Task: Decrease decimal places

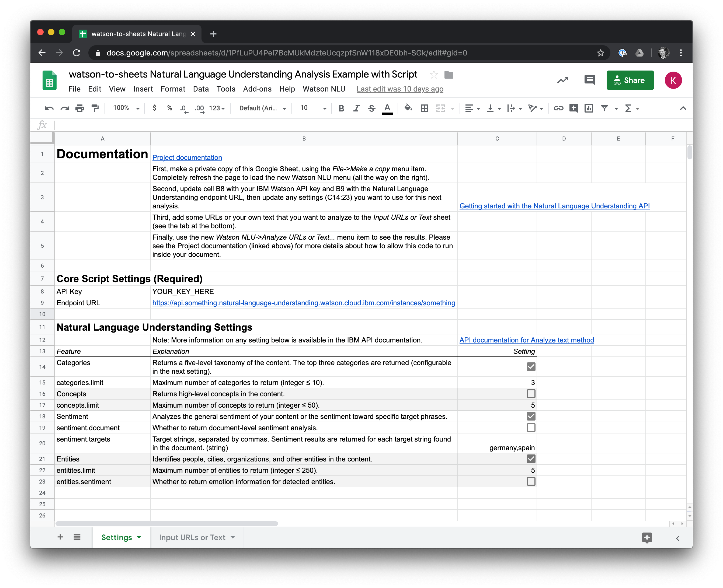Action: tap(184, 108)
